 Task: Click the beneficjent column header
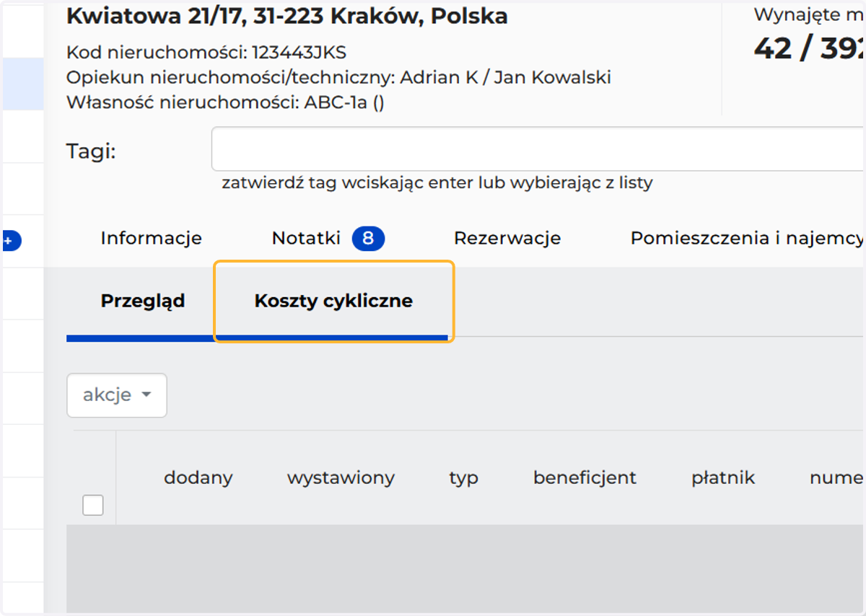(x=585, y=478)
